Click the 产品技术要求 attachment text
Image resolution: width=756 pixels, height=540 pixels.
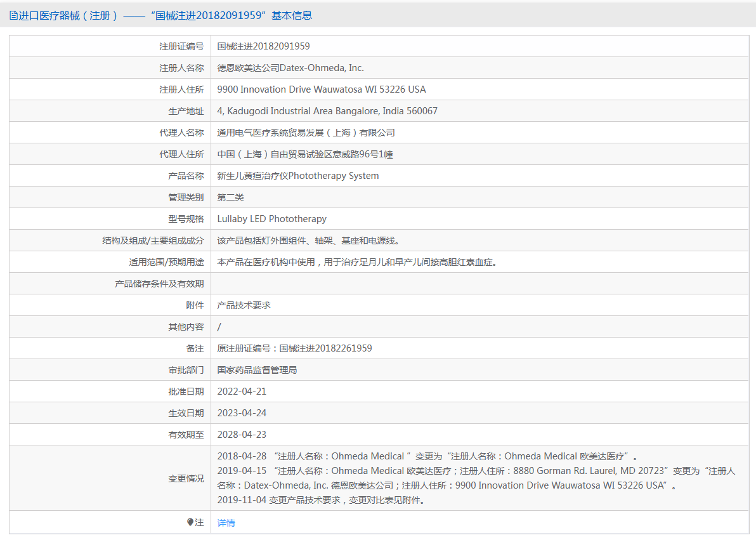pos(244,305)
